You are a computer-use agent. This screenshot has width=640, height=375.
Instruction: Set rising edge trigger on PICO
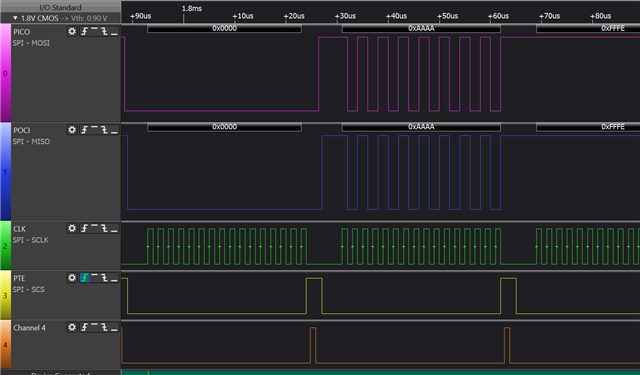point(84,31)
